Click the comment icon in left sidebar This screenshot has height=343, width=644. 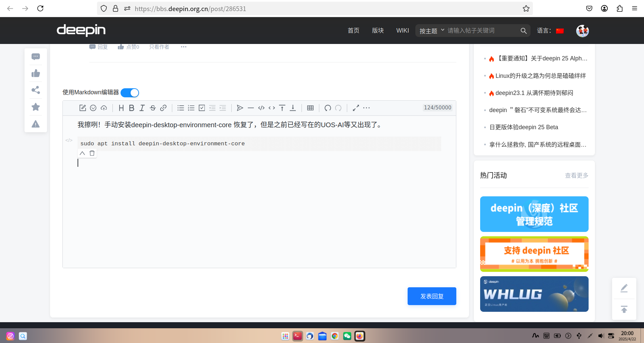pyautogui.click(x=36, y=57)
